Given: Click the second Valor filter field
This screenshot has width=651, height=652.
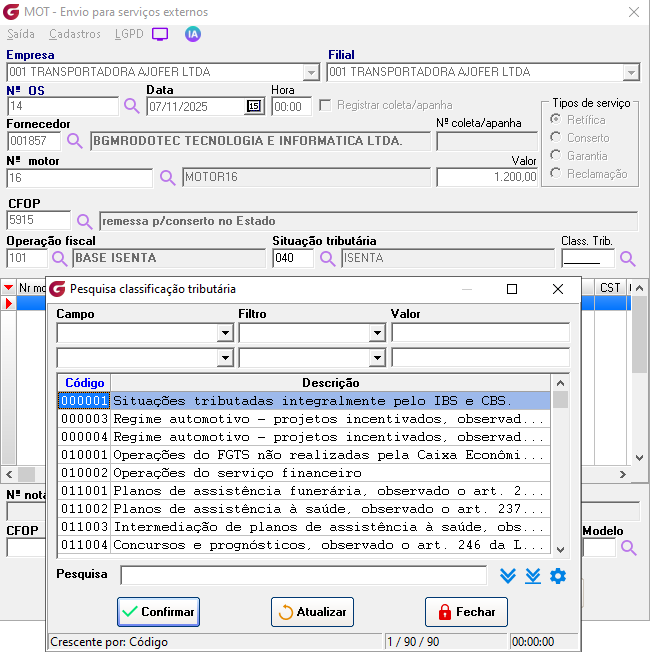Looking at the screenshot, I should pyautogui.click(x=481, y=358).
